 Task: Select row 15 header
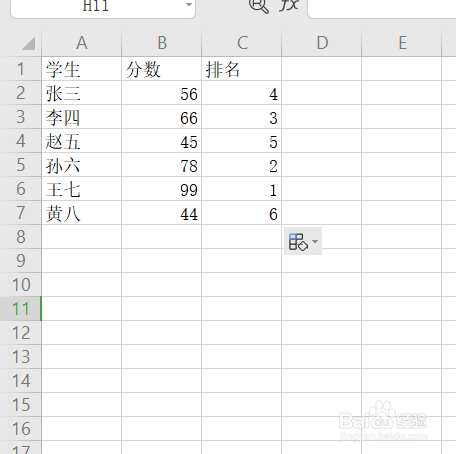pyautogui.click(x=21, y=405)
